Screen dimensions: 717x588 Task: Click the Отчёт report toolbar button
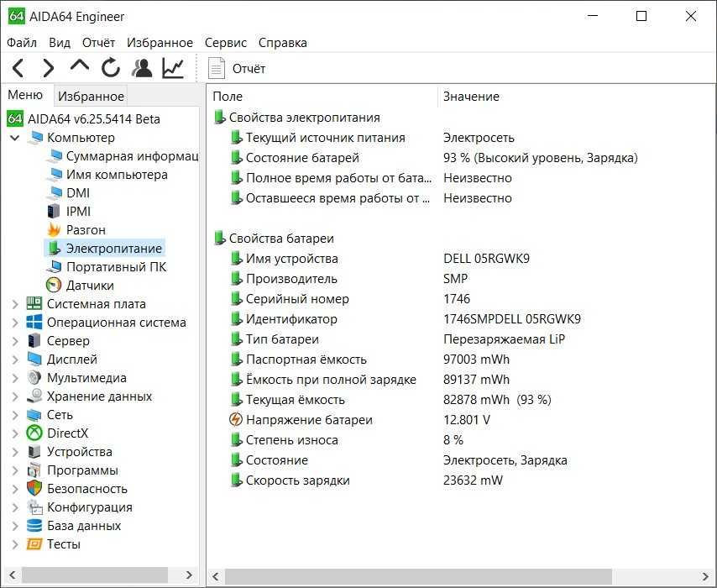pyautogui.click(x=238, y=69)
